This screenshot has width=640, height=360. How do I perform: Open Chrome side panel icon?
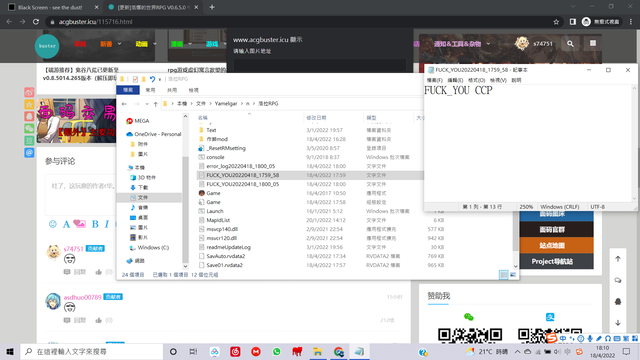tap(573, 22)
